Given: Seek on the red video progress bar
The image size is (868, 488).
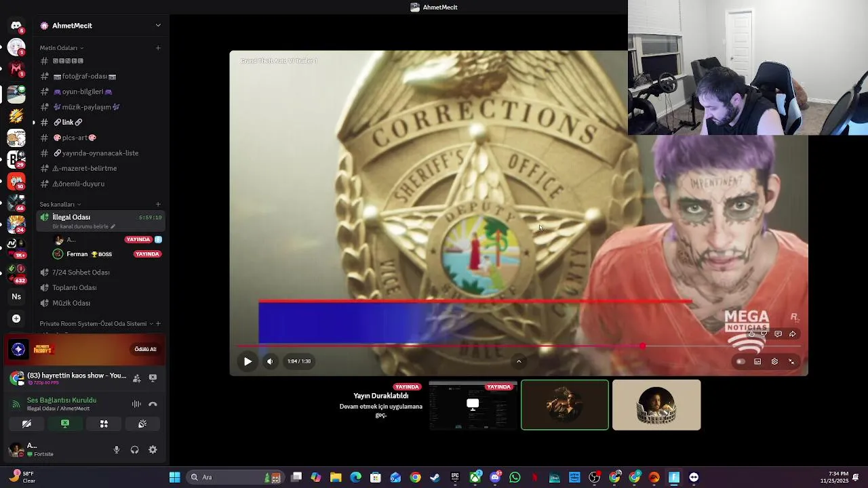Looking at the screenshot, I should pos(518,346).
